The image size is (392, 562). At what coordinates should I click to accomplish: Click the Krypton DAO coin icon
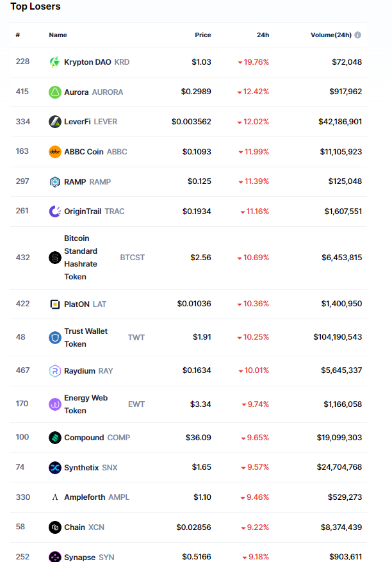tap(55, 62)
